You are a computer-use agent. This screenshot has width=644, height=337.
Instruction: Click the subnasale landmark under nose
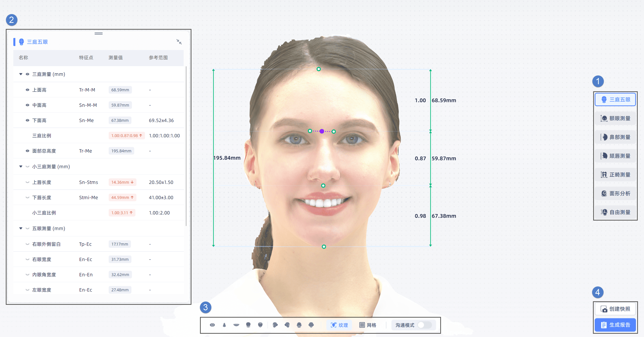tap(323, 185)
